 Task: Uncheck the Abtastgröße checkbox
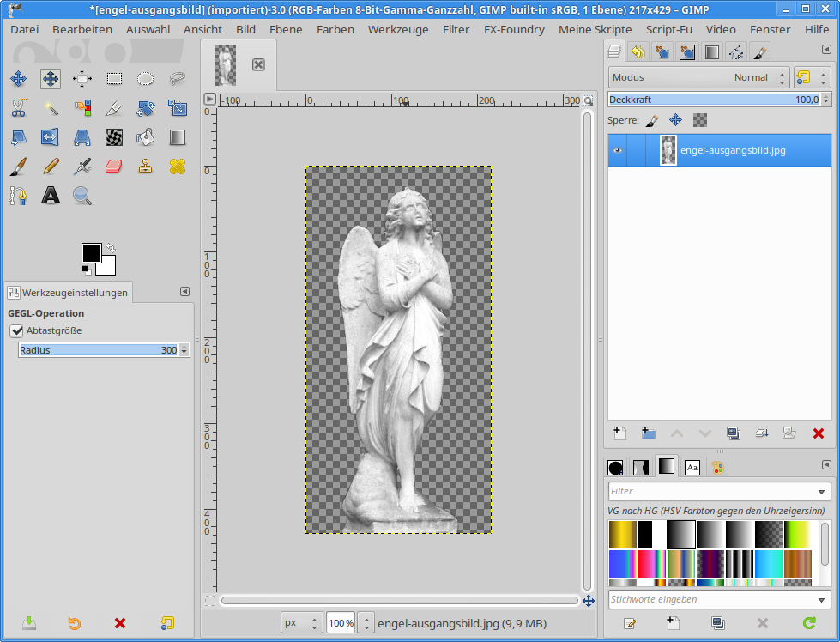click(x=16, y=330)
